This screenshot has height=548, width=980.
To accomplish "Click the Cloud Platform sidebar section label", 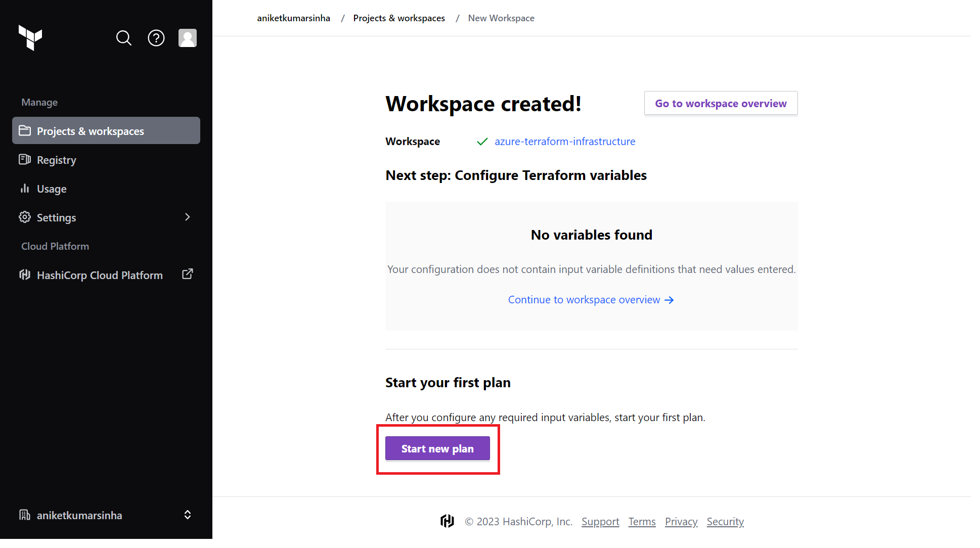I will (x=55, y=246).
